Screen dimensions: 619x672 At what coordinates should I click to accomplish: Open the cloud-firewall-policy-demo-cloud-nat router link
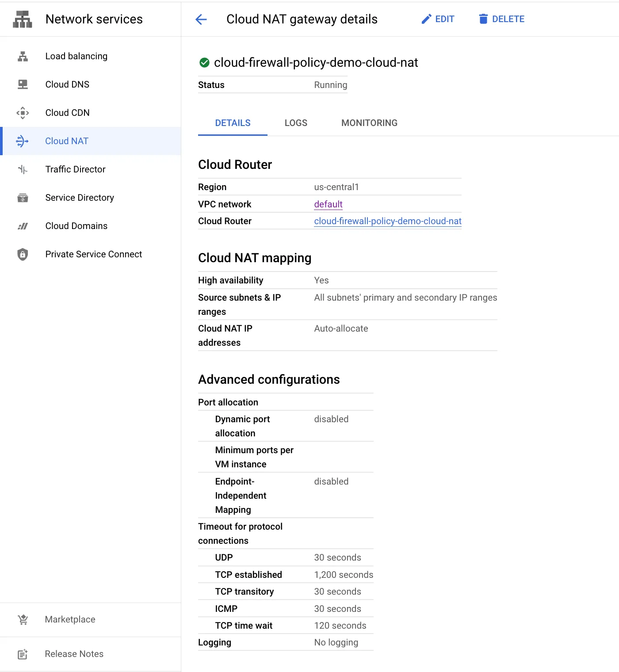click(x=388, y=221)
